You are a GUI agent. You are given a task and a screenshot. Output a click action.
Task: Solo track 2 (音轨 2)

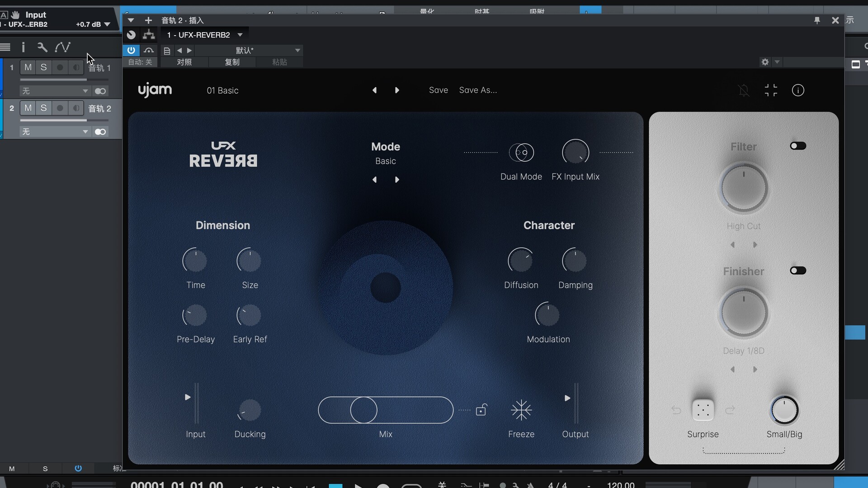tap(43, 108)
